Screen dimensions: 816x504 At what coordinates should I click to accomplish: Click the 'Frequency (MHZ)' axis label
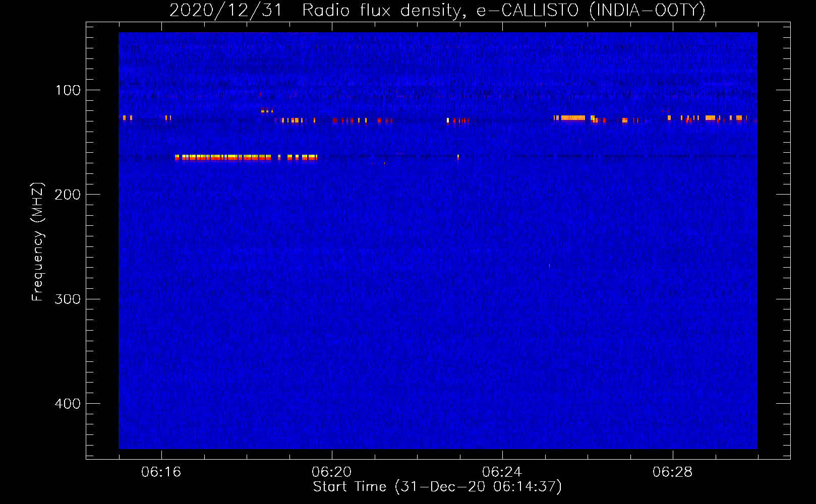point(38,242)
